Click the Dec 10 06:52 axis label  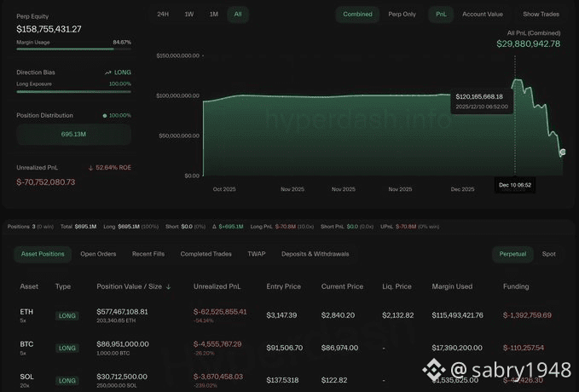coord(515,185)
